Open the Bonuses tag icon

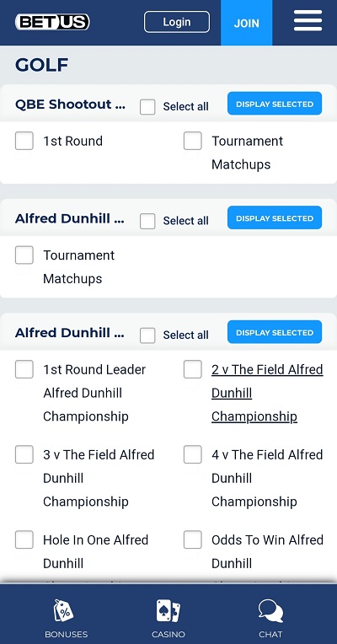(64, 611)
